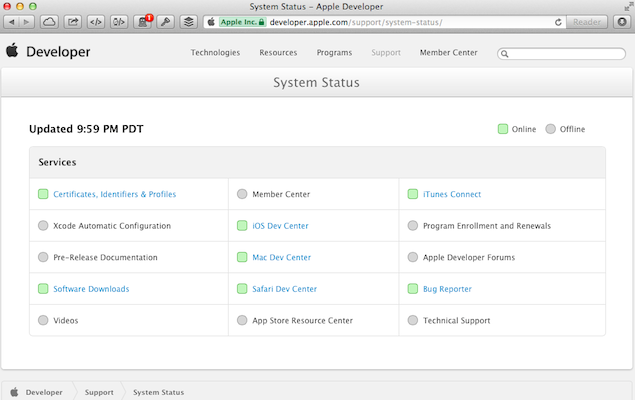Click green square beside iOS Dev Center
635x400 pixels.
pos(242,226)
